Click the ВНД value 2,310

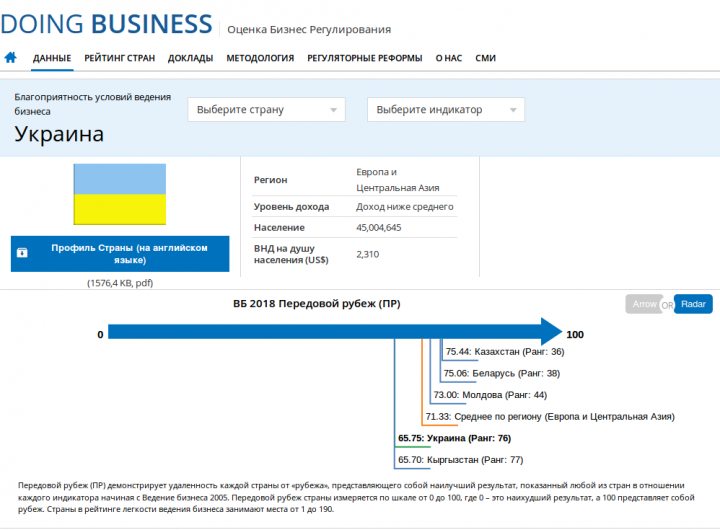click(367, 254)
